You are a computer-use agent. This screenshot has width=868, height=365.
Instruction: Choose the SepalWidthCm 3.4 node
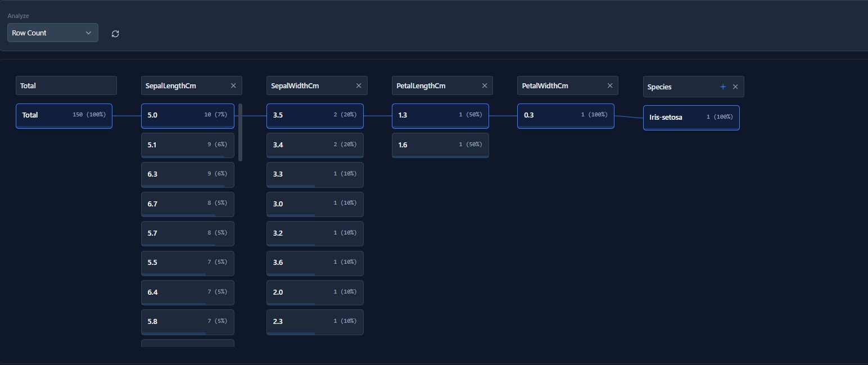[x=315, y=145]
